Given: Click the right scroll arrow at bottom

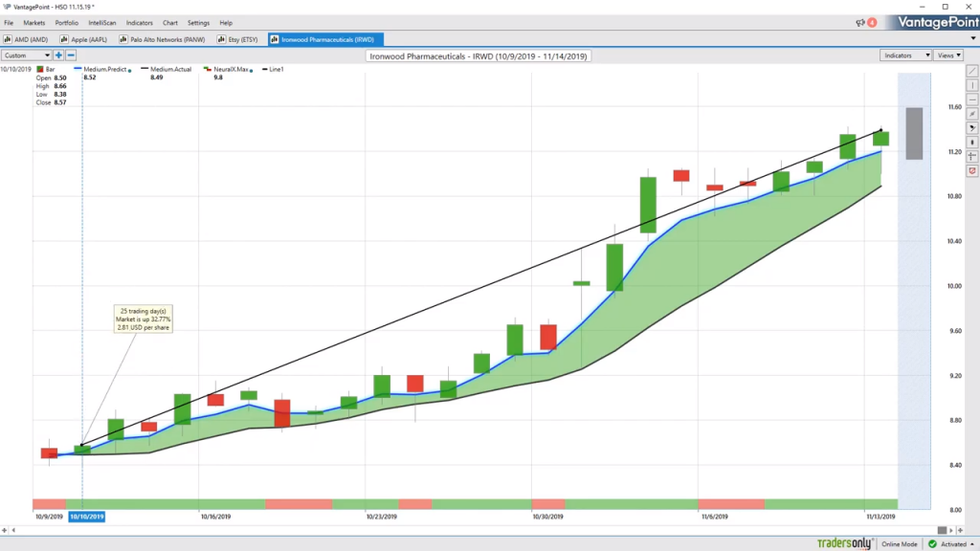Looking at the screenshot, I should click(951, 530).
